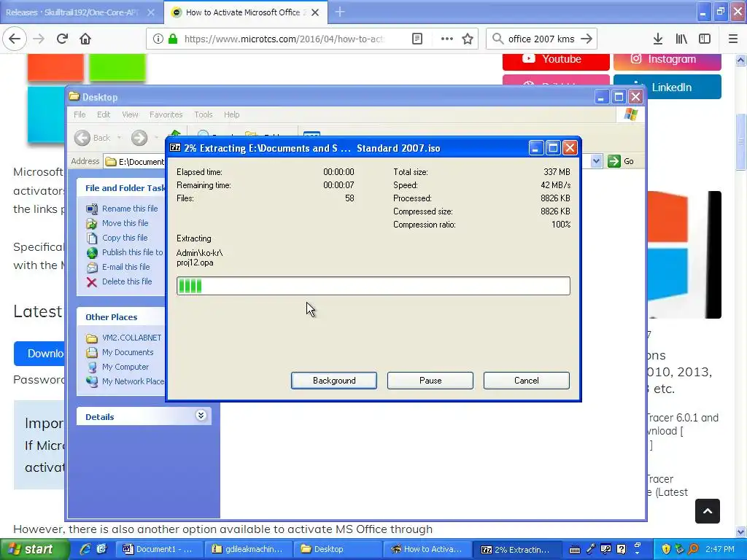The height and width of the screenshot is (560, 747).
Task: Toggle reader view icon in address bar
Action: pyautogui.click(x=417, y=39)
